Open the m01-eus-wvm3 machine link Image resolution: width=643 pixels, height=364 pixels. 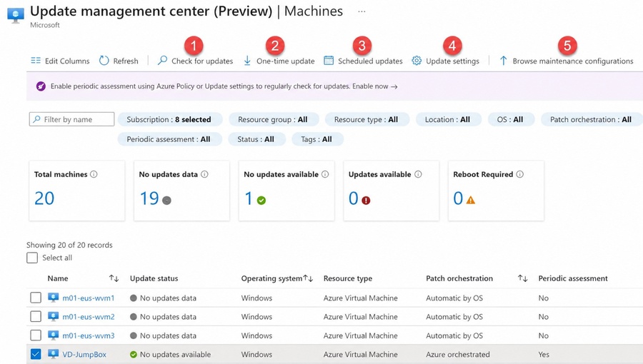(89, 335)
